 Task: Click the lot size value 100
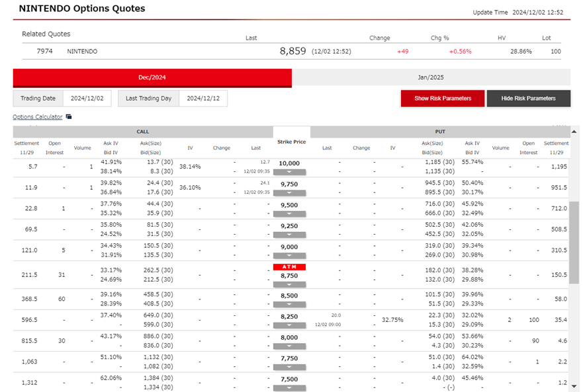click(x=556, y=52)
